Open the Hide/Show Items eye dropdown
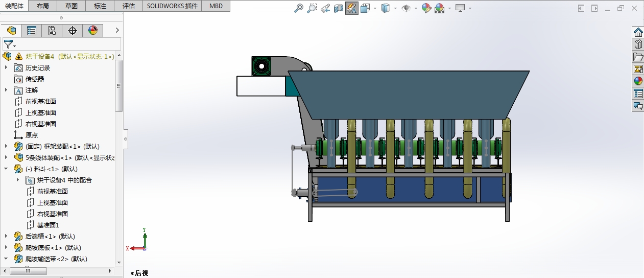The width and height of the screenshot is (644, 278). (416, 8)
